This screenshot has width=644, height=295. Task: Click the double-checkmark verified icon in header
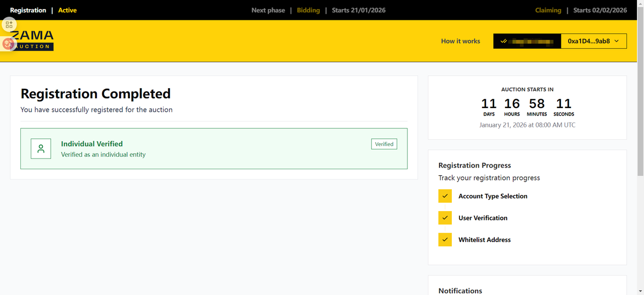click(x=503, y=41)
